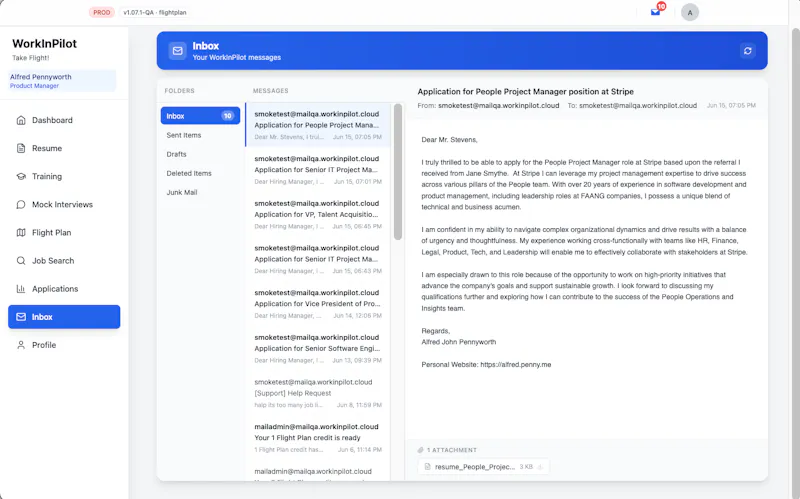Open the [Support] Help Request message
The width and height of the screenshot is (800, 499).
tap(318, 393)
